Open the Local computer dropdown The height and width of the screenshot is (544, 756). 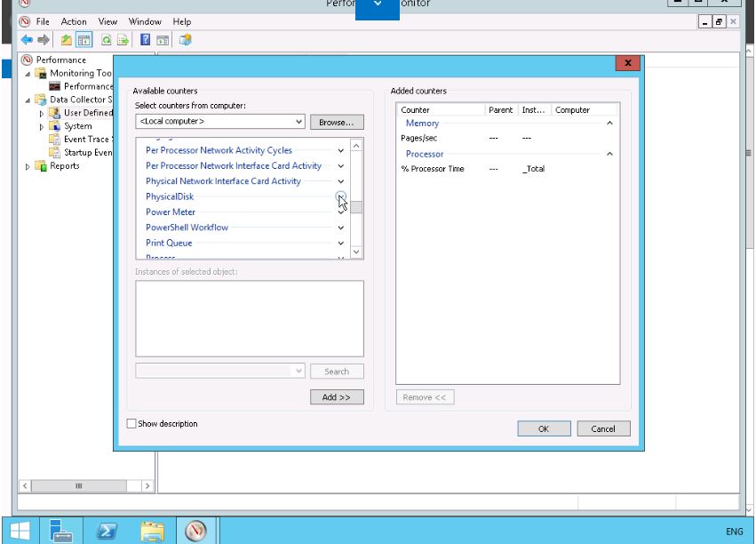(x=298, y=121)
